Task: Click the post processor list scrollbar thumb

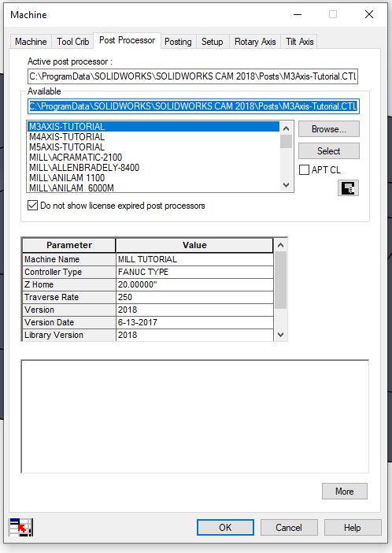Action: pyautogui.click(x=287, y=142)
